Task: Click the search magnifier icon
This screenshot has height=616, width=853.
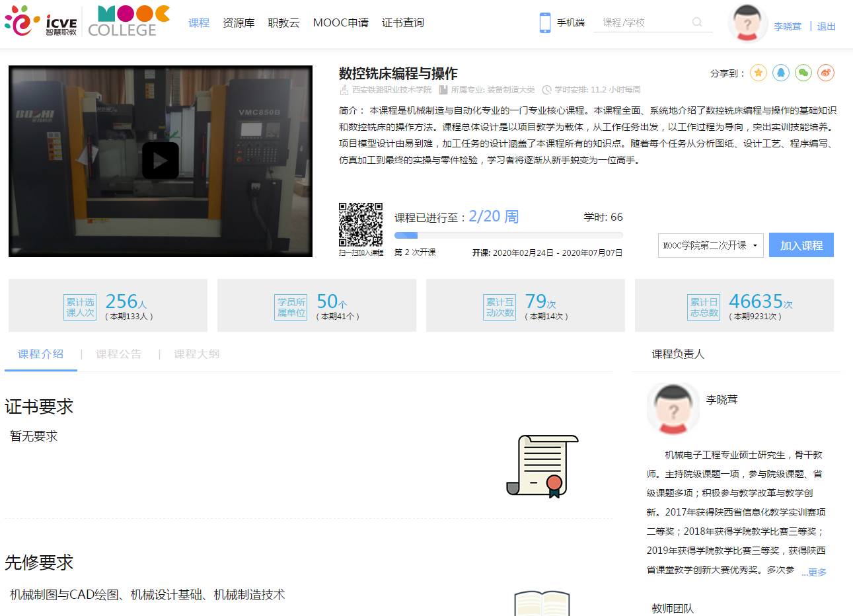Action: point(697,22)
